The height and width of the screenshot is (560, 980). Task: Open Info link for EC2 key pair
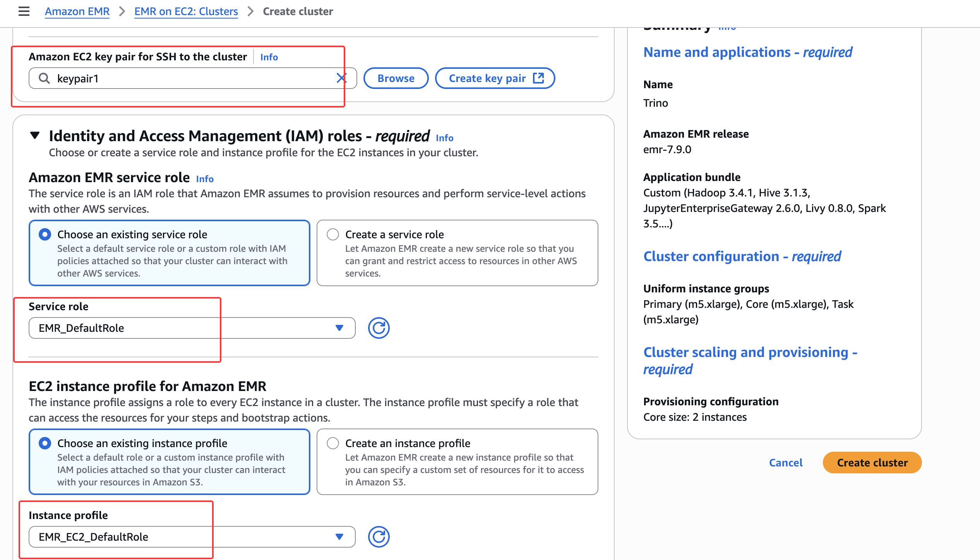pos(269,57)
